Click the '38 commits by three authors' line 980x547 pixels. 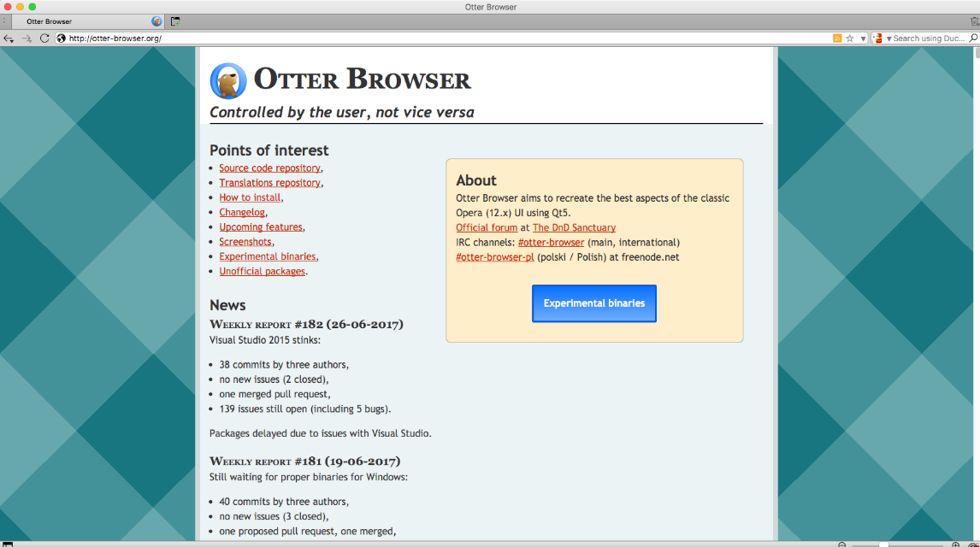(284, 365)
